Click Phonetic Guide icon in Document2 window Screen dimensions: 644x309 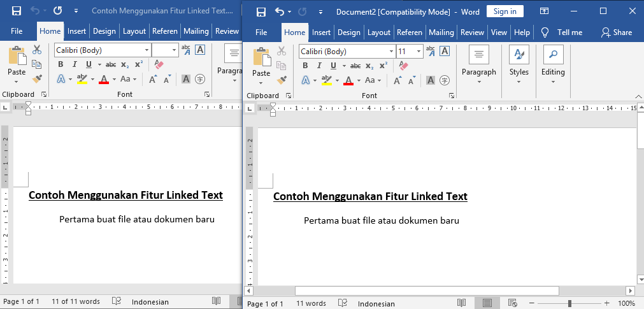(431, 51)
